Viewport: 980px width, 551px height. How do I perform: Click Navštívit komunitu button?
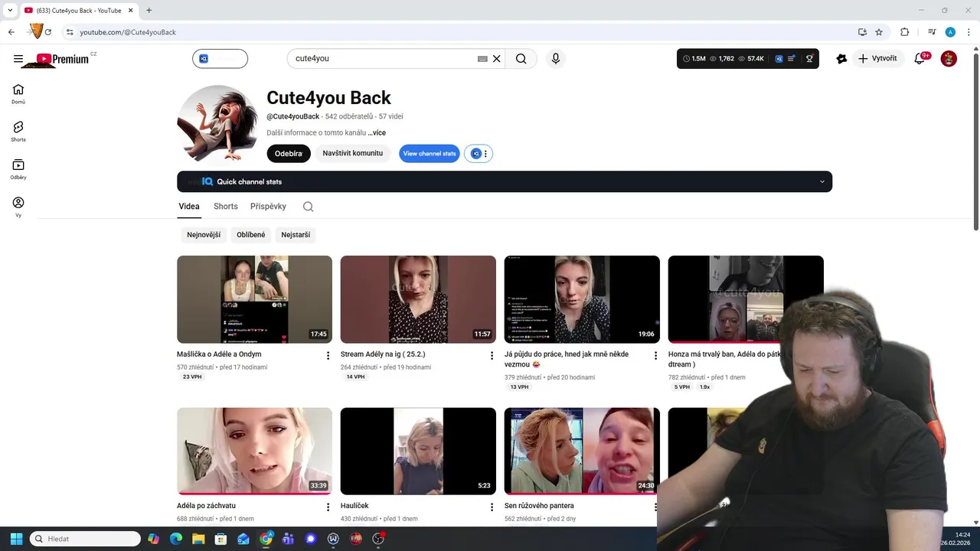pos(353,154)
